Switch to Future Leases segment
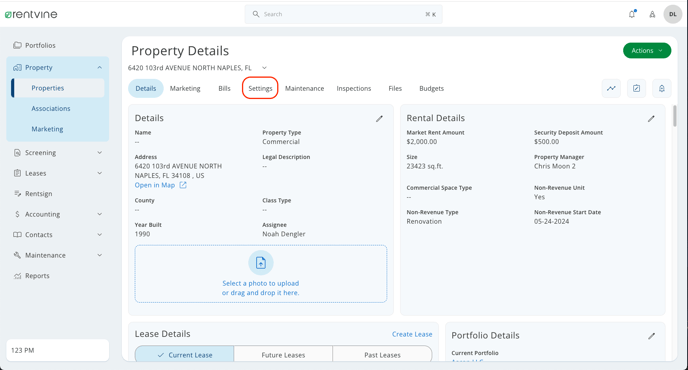The height and width of the screenshot is (370, 688). 283,355
